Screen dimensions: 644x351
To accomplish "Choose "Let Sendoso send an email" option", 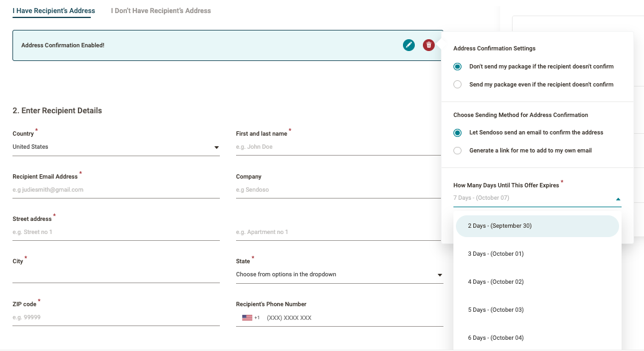I will 458,133.
